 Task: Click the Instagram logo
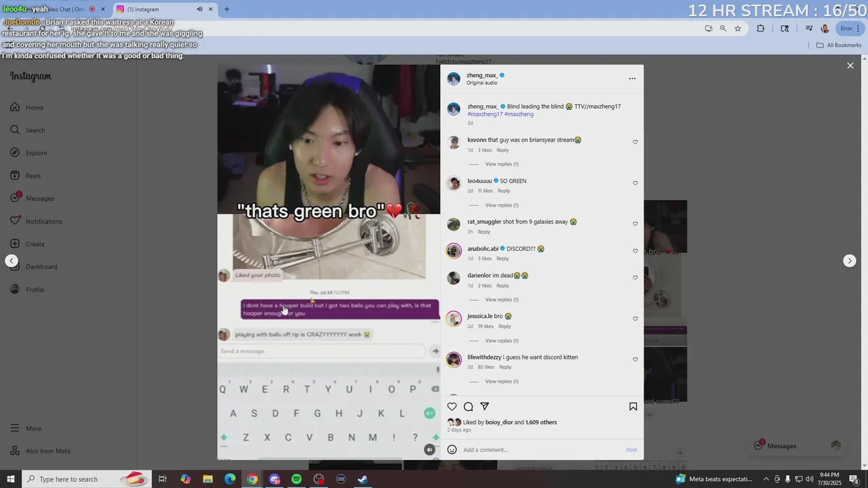[x=31, y=77]
